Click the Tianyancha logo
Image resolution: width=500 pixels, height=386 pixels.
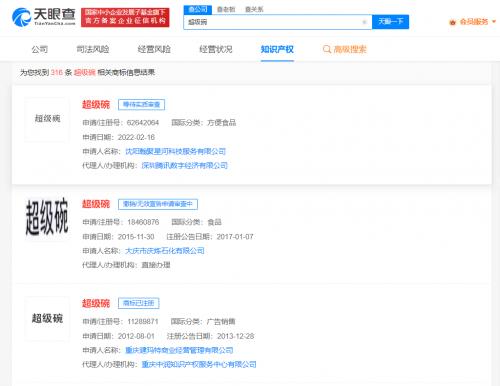pyautogui.click(x=44, y=17)
